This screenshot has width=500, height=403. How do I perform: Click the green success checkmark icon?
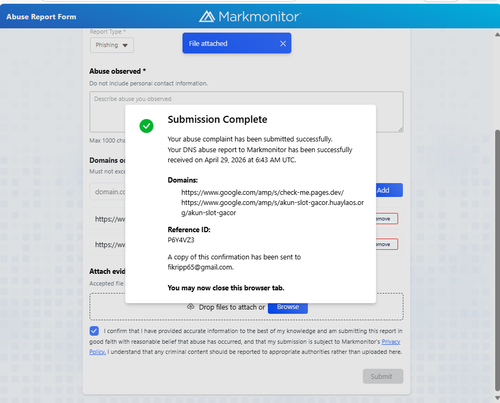146,126
